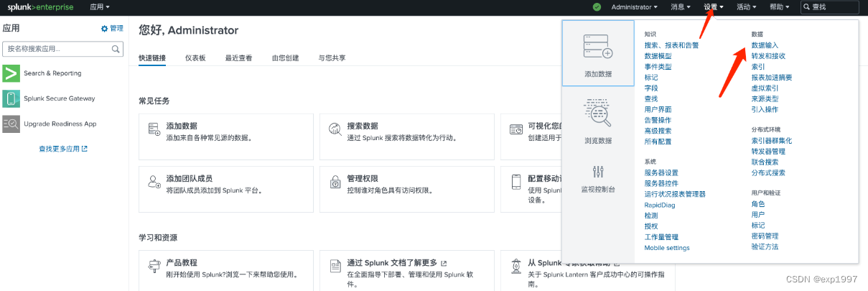Open 转发器管理 settings link

tap(768, 152)
